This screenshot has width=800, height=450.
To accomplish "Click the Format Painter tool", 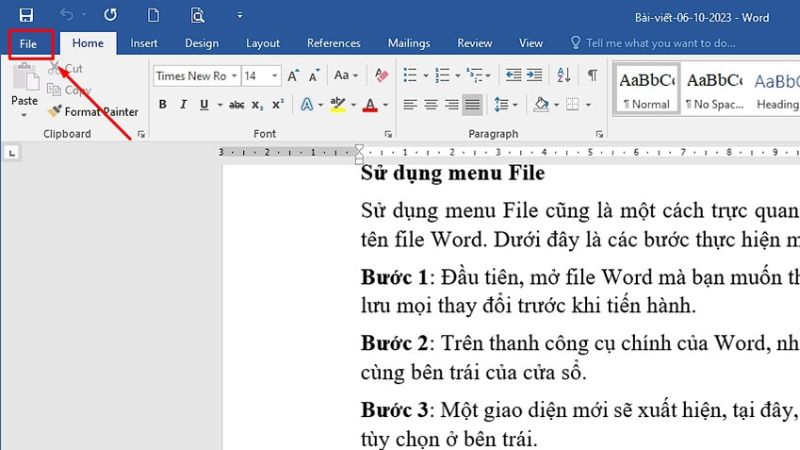I will [x=93, y=112].
